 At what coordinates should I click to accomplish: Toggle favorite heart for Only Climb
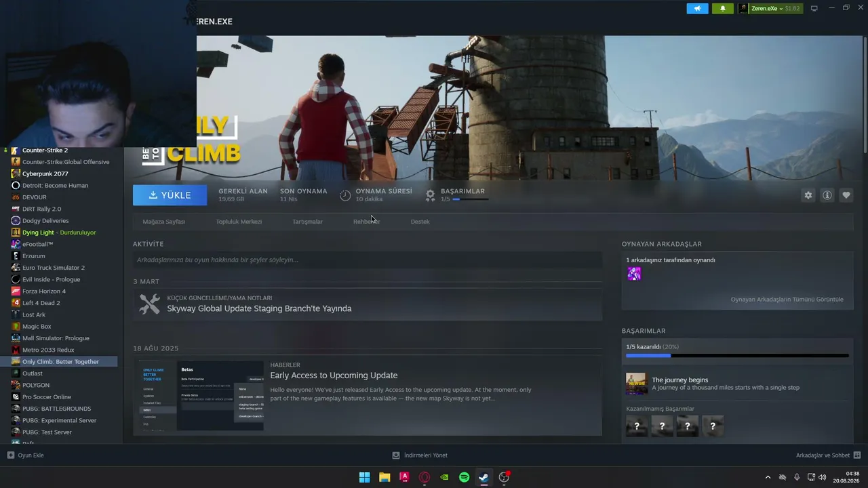pos(846,195)
